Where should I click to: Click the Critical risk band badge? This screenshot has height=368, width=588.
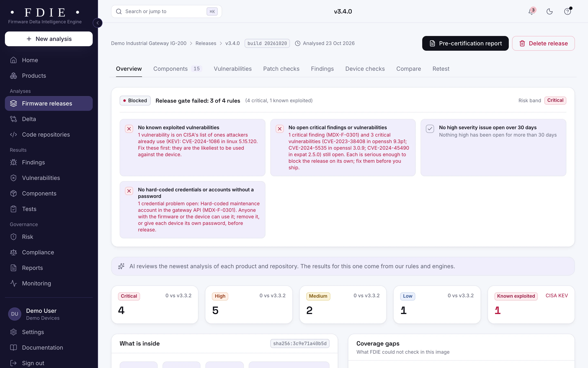pyautogui.click(x=555, y=100)
